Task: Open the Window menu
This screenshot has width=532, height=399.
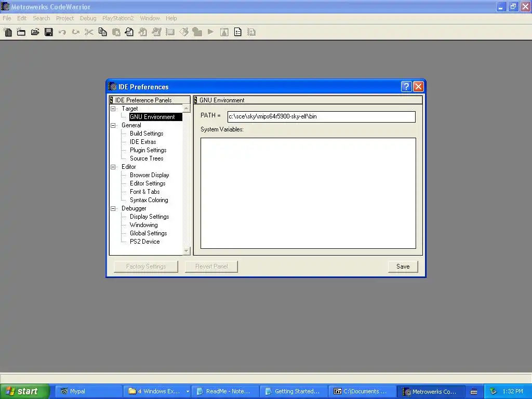Action: pos(150,18)
